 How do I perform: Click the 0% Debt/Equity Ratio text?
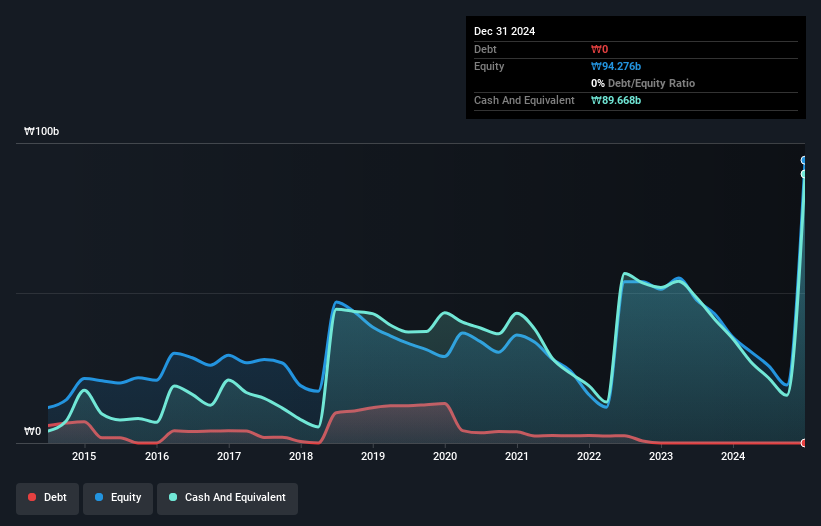click(x=643, y=83)
